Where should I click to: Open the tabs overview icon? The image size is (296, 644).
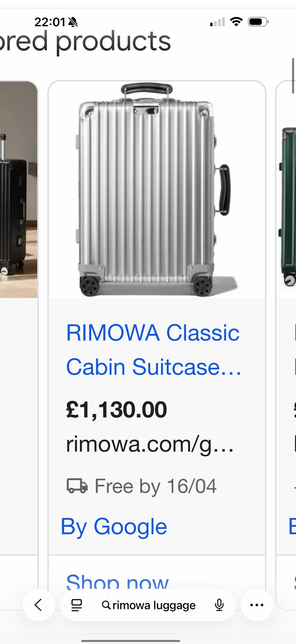pyautogui.click(x=77, y=605)
